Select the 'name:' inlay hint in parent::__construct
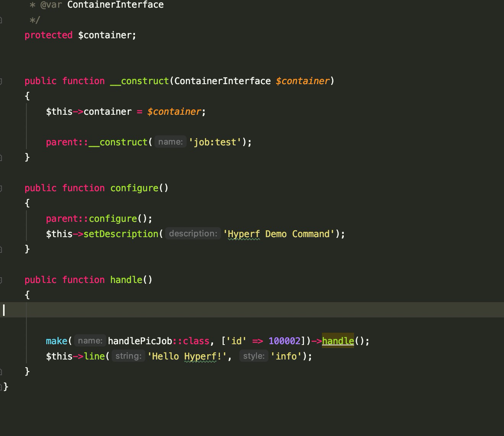 171,142
